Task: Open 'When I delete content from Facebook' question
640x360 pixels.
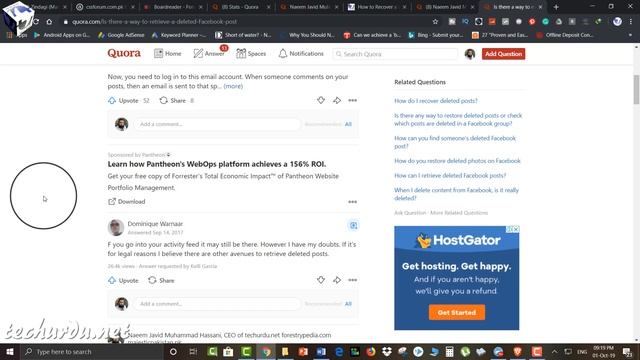Action: tap(456, 194)
